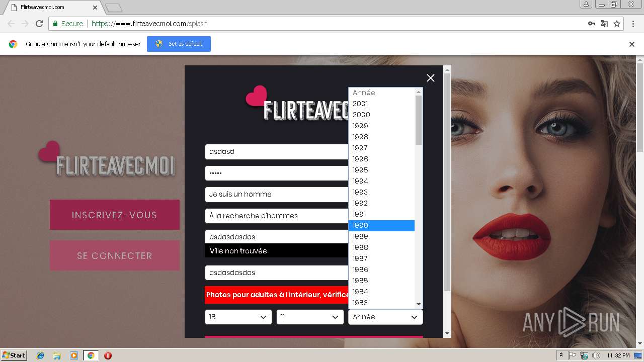Select year 1986 in list
The width and height of the screenshot is (644, 362).
pyautogui.click(x=381, y=269)
